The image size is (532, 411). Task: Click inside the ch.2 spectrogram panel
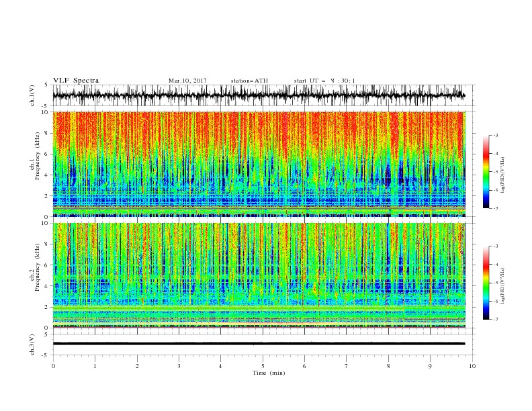259,275
